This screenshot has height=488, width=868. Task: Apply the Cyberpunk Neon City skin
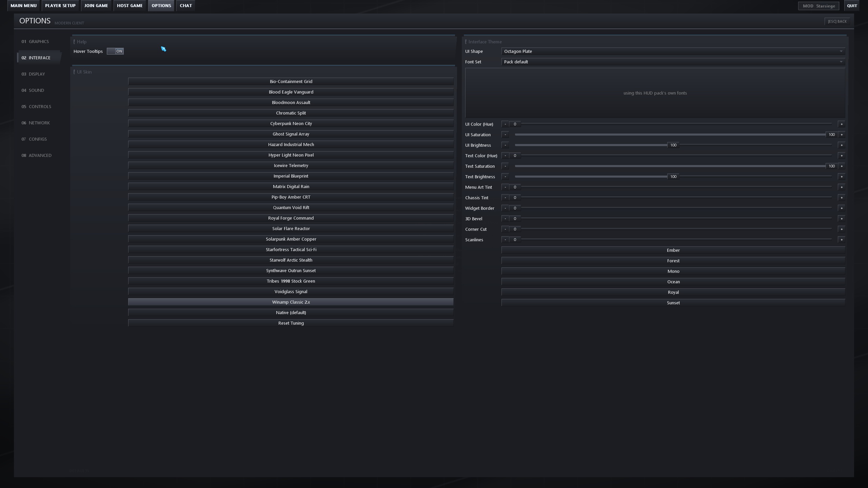[x=291, y=123]
